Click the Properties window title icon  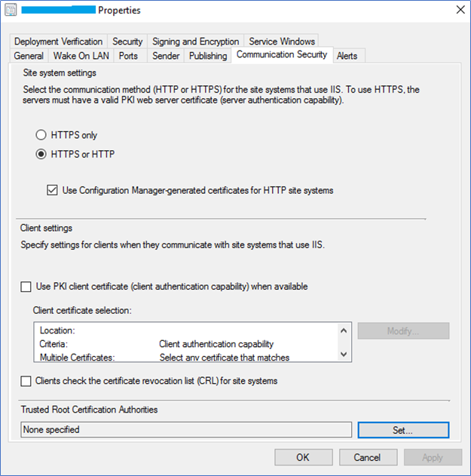click(x=11, y=10)
